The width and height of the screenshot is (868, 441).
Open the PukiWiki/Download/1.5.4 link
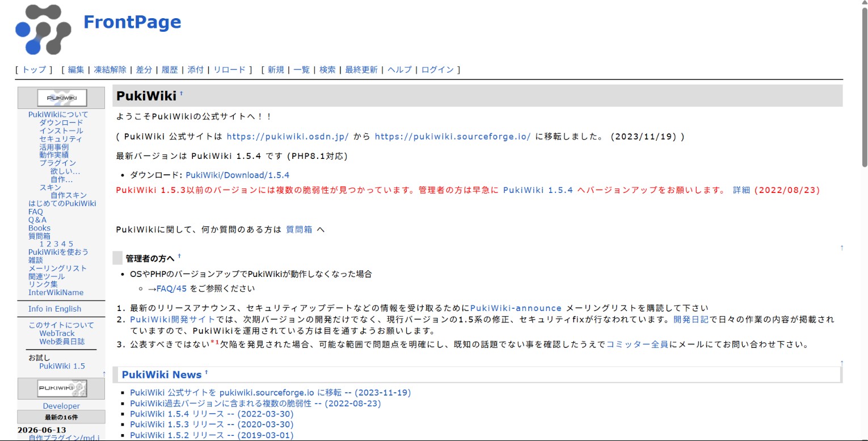click(238, 175)
